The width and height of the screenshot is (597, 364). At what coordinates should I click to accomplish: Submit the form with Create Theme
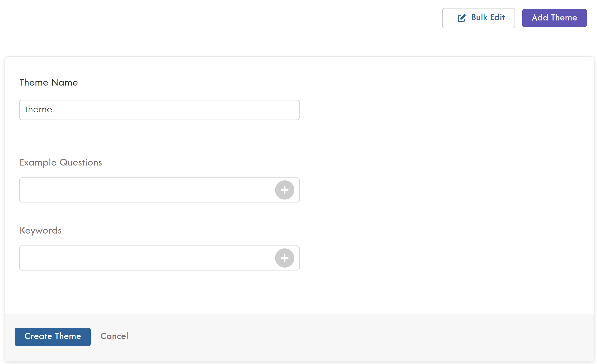52,336
